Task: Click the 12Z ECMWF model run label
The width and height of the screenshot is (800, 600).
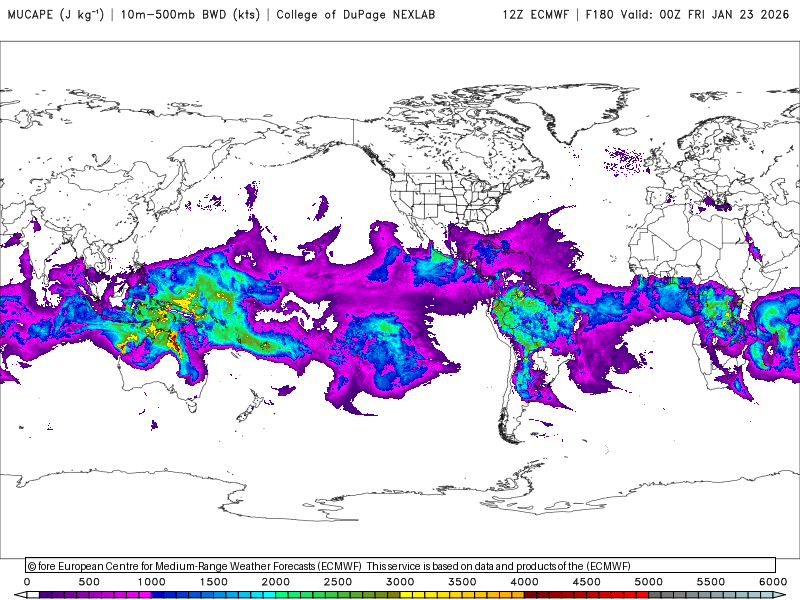Action: pos(535,14)
